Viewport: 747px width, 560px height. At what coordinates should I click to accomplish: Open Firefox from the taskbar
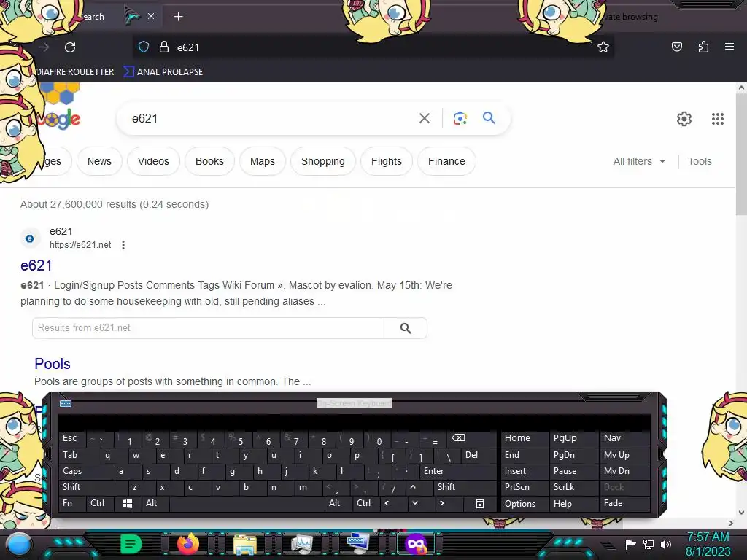pyautogui.click(x=187, y=544)
